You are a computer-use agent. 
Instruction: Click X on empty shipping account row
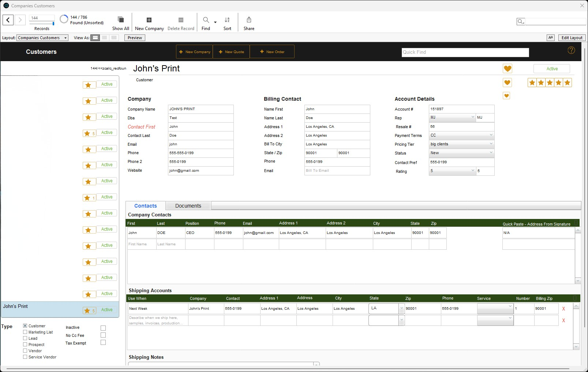563,320
